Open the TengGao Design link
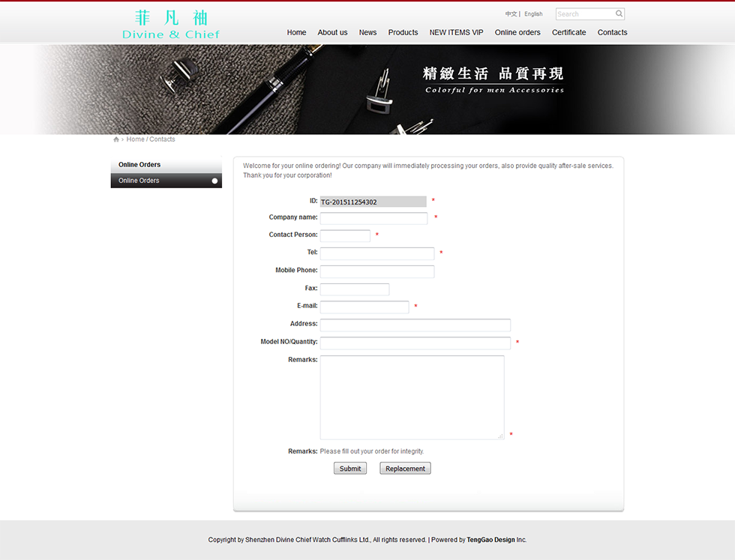 click(x=490, y=540)
